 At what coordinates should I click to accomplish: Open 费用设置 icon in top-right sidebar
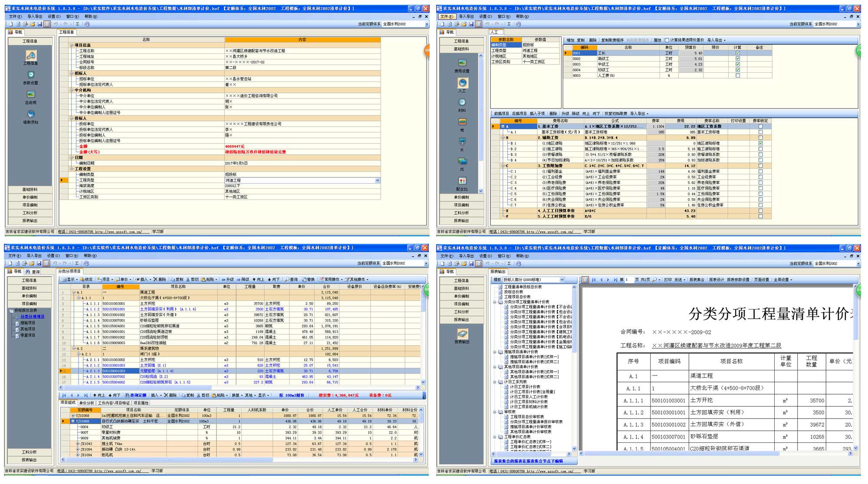[462, 63]
